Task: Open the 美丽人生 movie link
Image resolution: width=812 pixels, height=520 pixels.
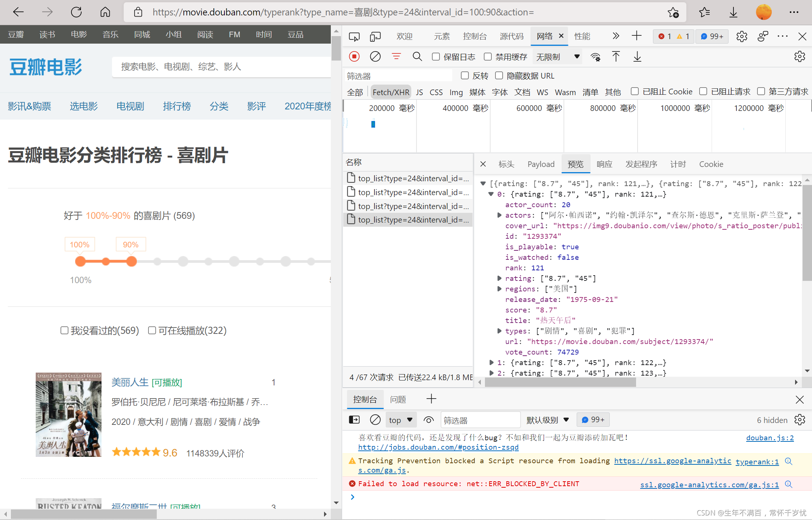Action: point(130,382)
